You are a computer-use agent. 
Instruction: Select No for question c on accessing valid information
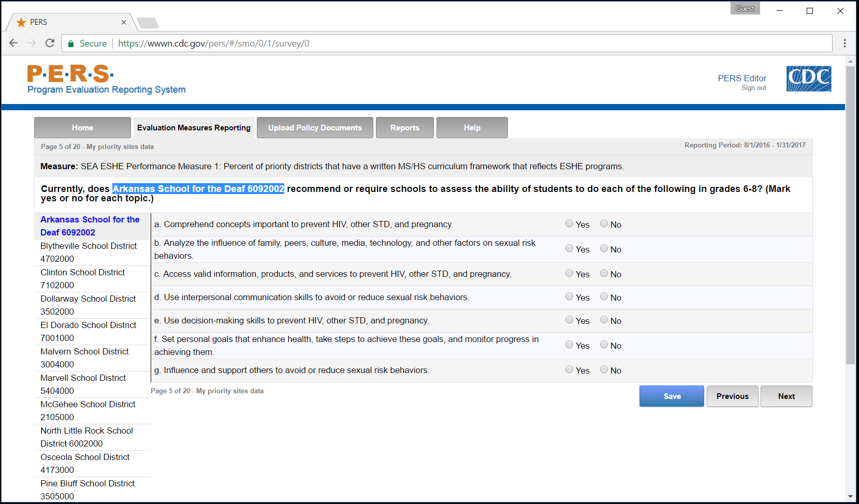(604, 273)
